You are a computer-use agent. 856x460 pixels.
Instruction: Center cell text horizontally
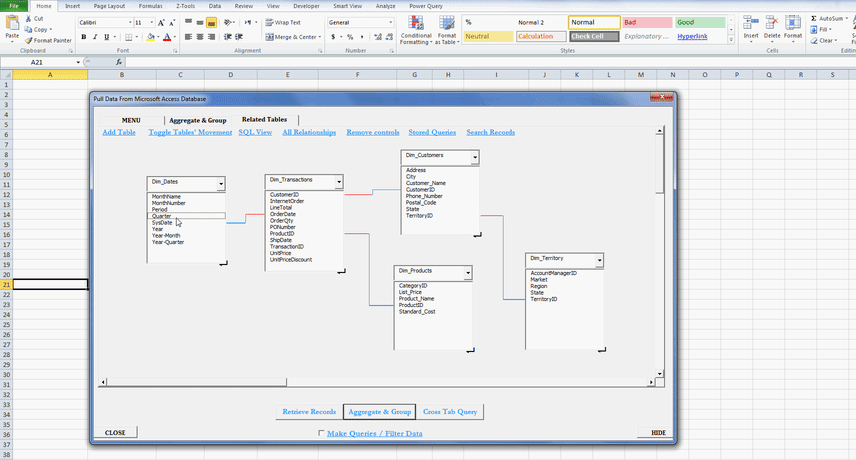click(x=200, y=37)
